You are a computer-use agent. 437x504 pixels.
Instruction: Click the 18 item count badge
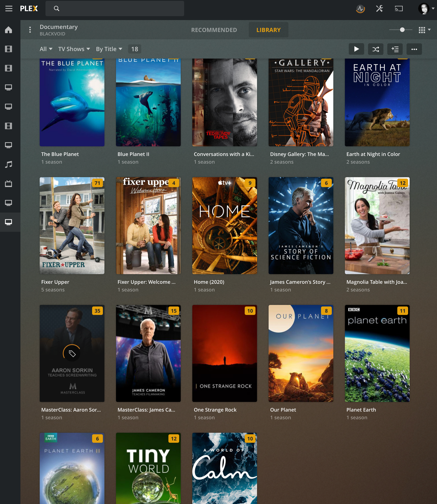pyautogui.click(x=135, y=49)
